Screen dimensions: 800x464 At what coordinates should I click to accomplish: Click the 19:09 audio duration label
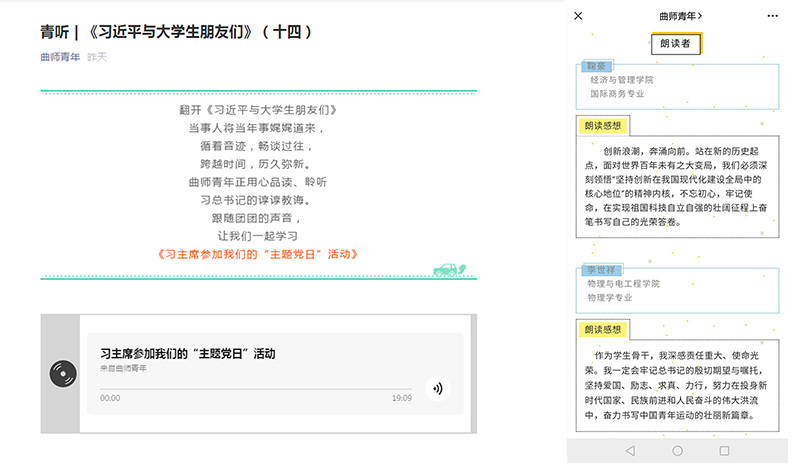pyautogui.click(x=401, y=398)
